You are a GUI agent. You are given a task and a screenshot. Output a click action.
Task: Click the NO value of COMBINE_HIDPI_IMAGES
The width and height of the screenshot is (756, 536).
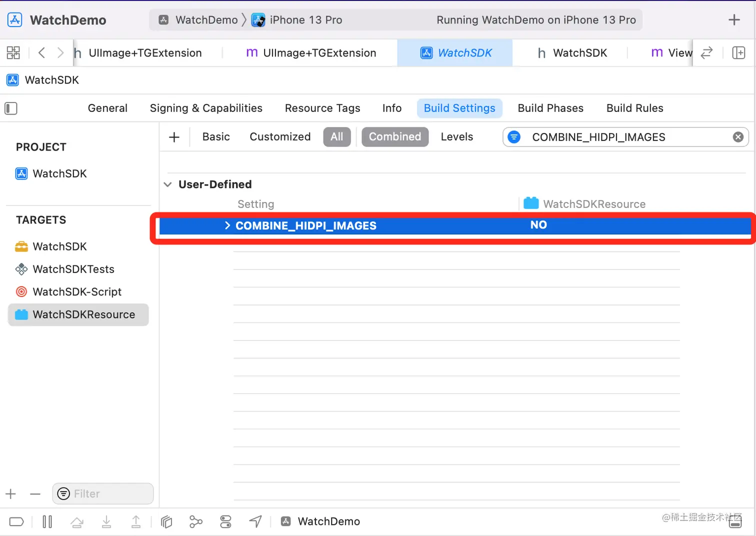(538, 225)
